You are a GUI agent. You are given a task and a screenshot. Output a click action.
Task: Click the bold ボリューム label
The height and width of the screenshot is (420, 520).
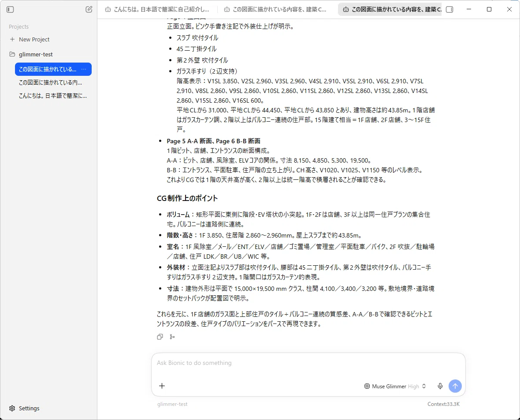click(178, 215)
